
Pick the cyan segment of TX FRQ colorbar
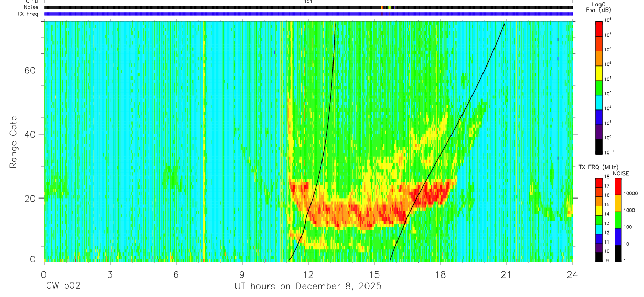(x=598, y=229)
